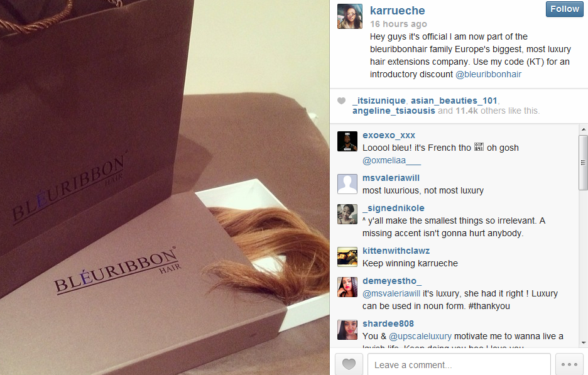Open demeyestho_'s avatar picture
Screen dimensions: 588x375
coord(347,287)
